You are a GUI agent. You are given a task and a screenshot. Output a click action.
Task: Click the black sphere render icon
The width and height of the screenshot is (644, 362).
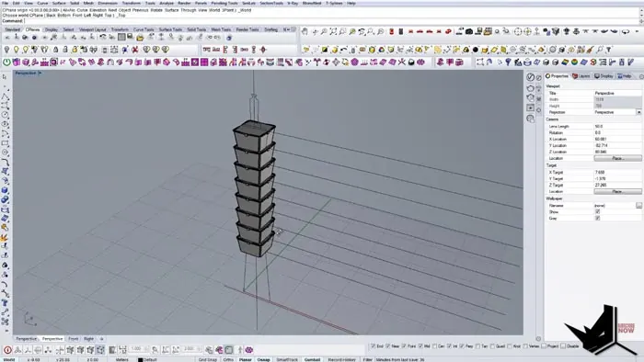pos(476,50)
